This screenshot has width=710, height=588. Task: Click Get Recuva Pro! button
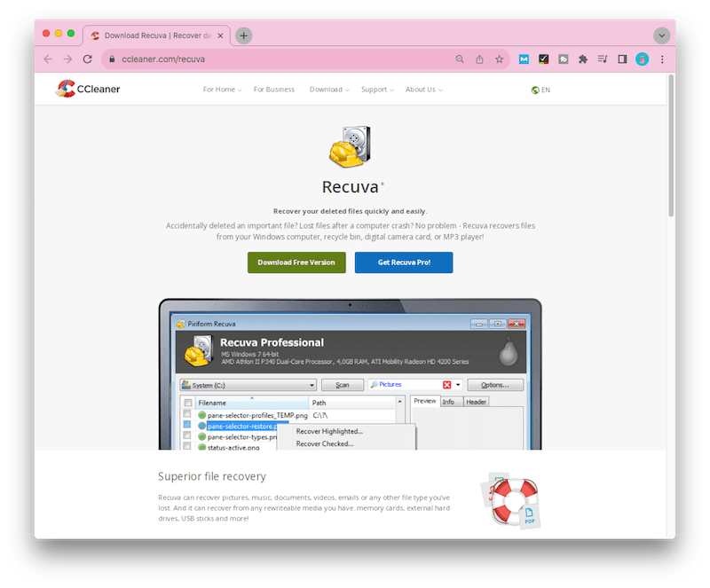click(x=404, y=263)
